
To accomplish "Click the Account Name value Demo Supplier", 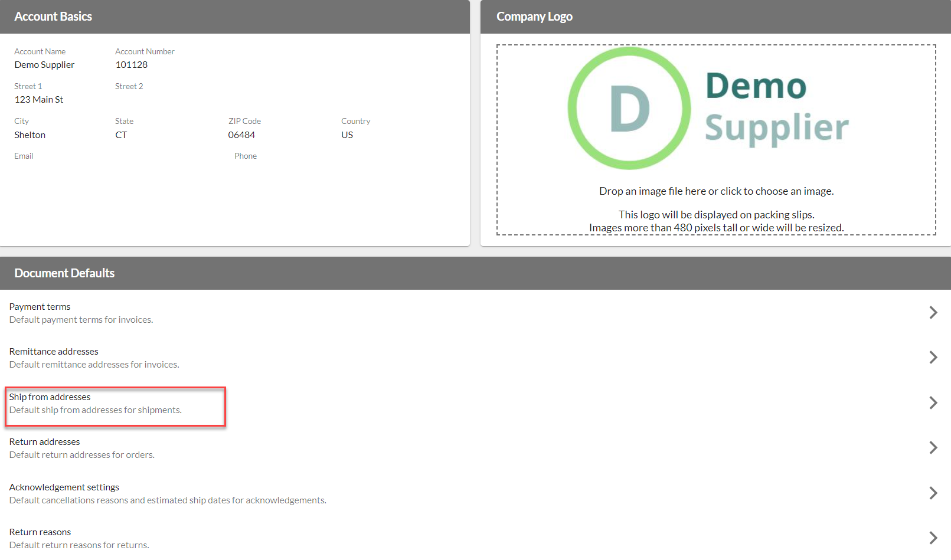I will [x=44, y=65].
